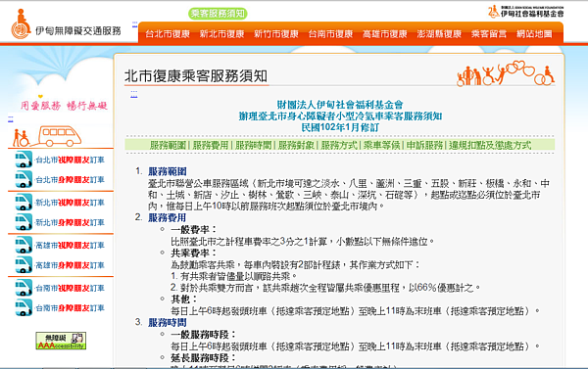
Task: Open 台北市視障朋友訂車 sidebar link
Action: pyautogui.click(x=70, y=160)
